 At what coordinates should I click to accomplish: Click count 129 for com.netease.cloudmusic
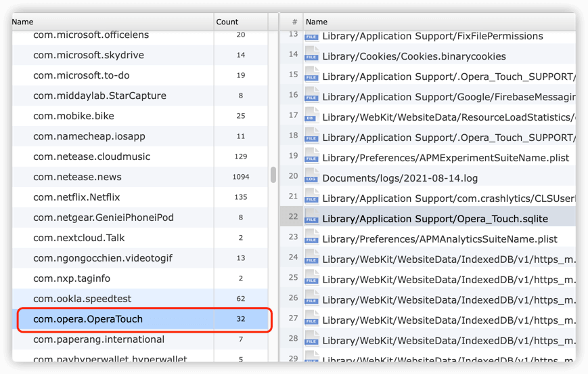point(241,157)
